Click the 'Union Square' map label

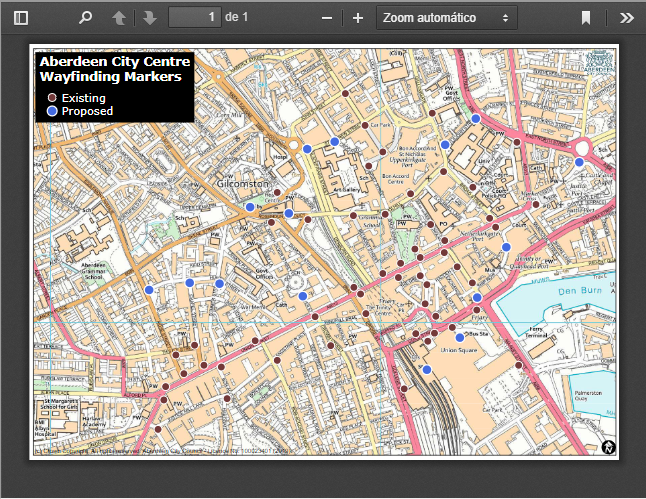459,350
